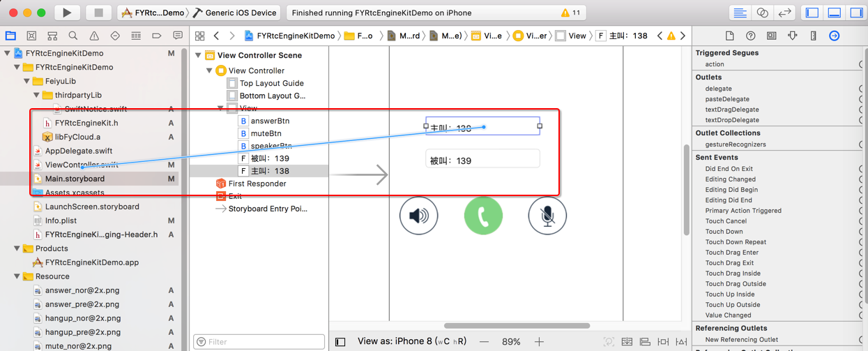
Task: Click the speaker button on the canvas
Action: pyautogui.click(x=419, y=216)
